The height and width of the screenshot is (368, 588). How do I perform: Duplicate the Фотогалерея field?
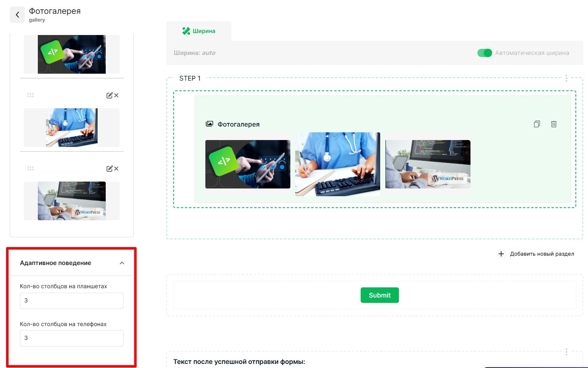coord(537,124)
